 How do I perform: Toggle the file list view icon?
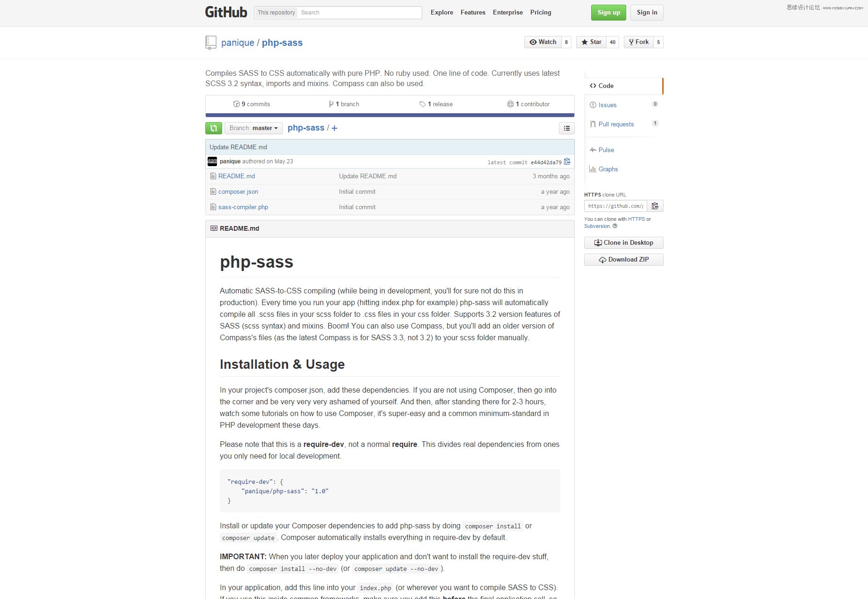(x=567, y=128)
